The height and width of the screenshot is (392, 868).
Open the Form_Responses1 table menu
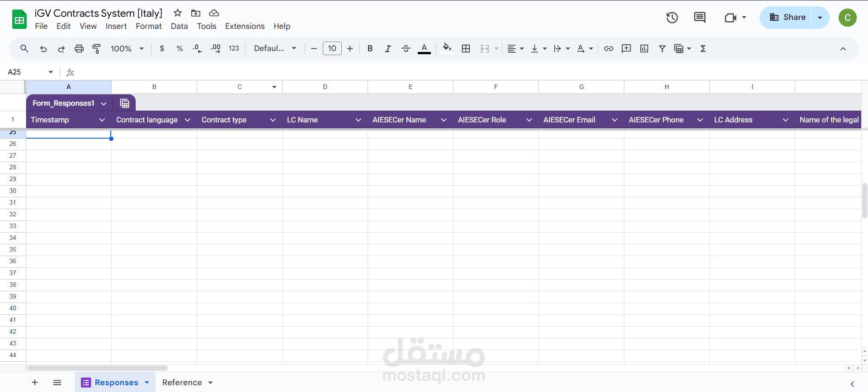[x=104, y=103]
